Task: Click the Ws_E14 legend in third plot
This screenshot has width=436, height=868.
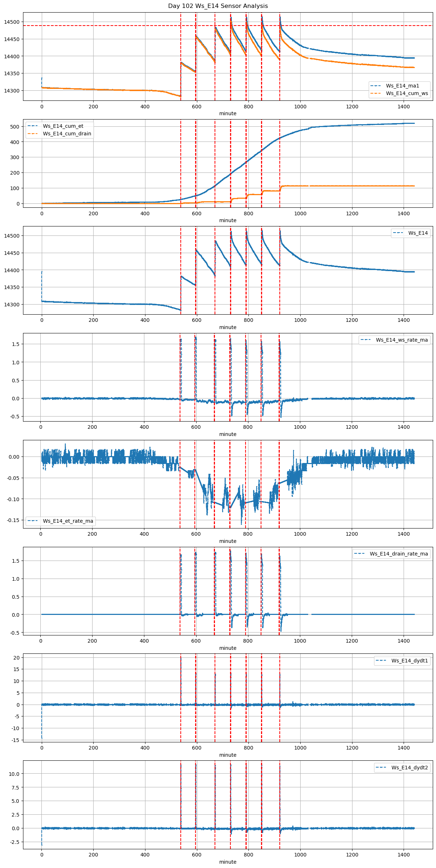Action: click(418, 233)
